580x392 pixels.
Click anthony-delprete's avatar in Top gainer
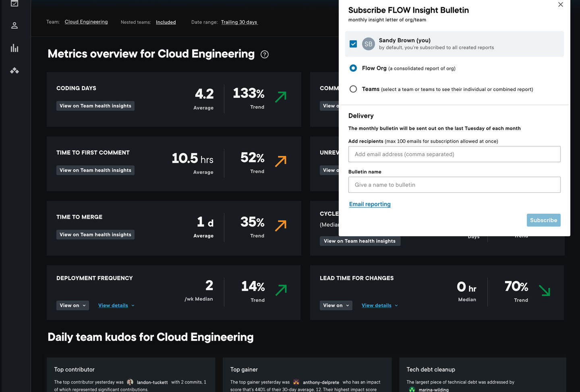[296, 382]
